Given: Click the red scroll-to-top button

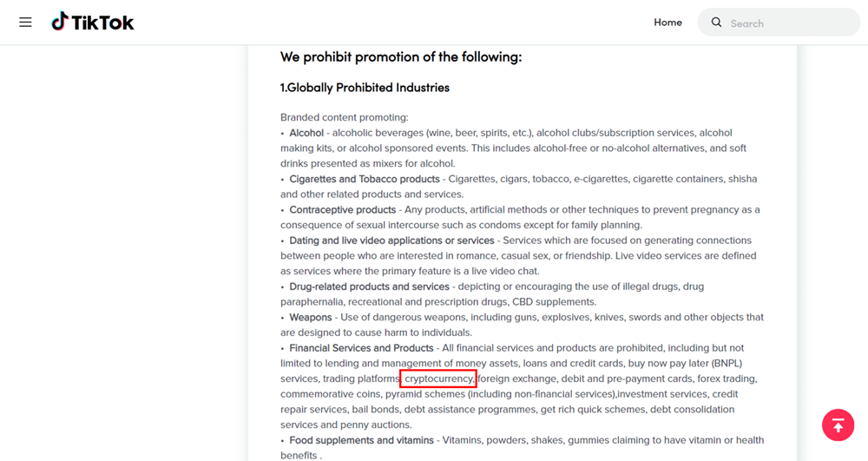Looking at the screenshot, I should point(838,425).
